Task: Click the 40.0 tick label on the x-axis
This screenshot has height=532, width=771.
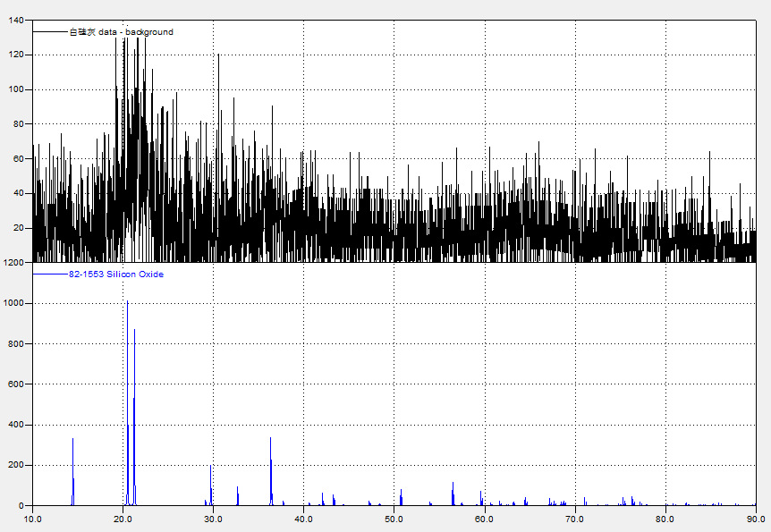Action: pyautogui.click(x=304, y=519)
